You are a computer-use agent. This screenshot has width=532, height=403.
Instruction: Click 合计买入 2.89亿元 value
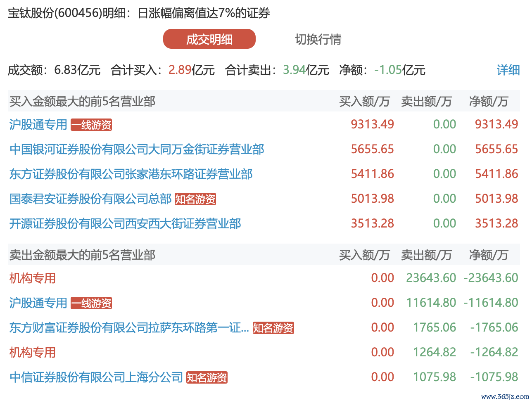[x=192, y=70]
